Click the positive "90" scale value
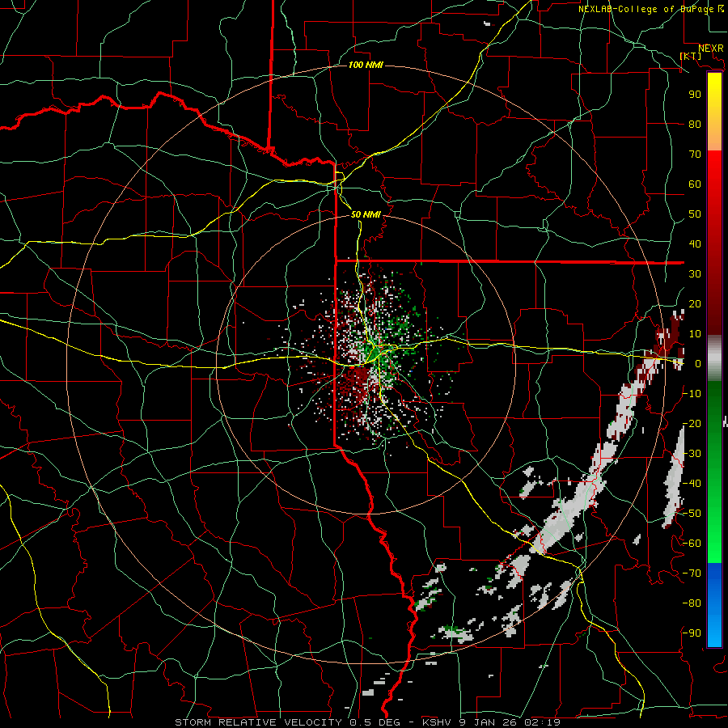The height and width of the screenshot is (728, 728). point(695,95)
